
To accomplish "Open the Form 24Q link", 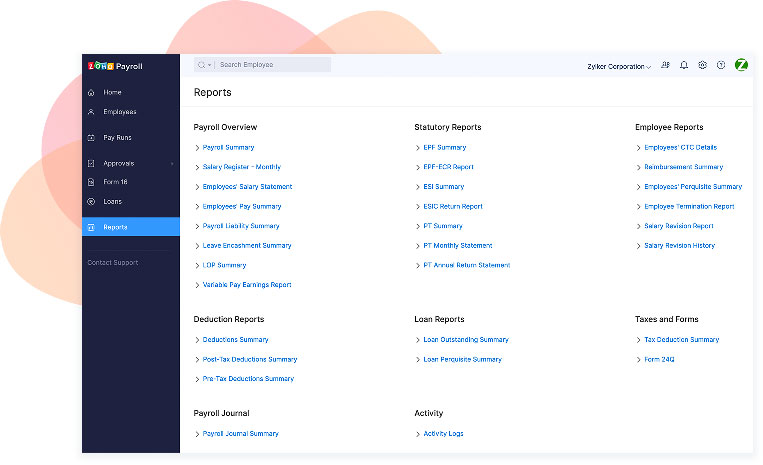I will coord(659,359).
